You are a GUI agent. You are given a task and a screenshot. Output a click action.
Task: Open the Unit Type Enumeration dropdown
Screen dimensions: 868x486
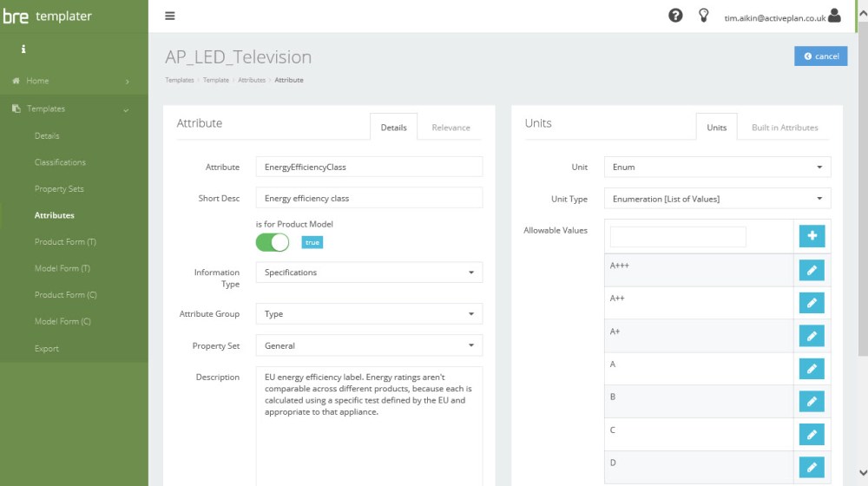(x=718, y=199)
